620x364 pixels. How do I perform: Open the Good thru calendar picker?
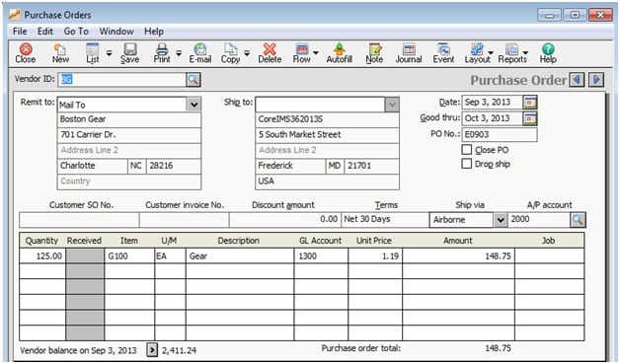[530, 118]
